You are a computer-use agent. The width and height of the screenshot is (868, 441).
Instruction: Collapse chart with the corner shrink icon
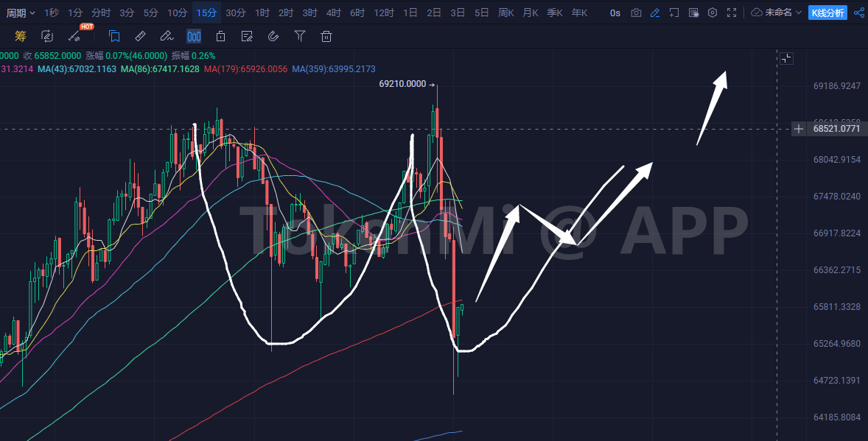coord(786,59)
